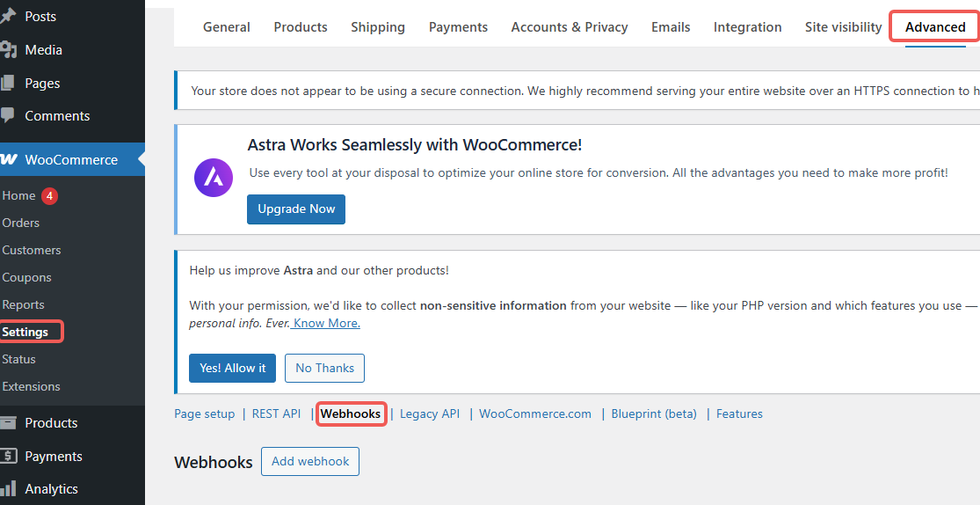Click the Pages icon in sidebar

tap(8, 83)
